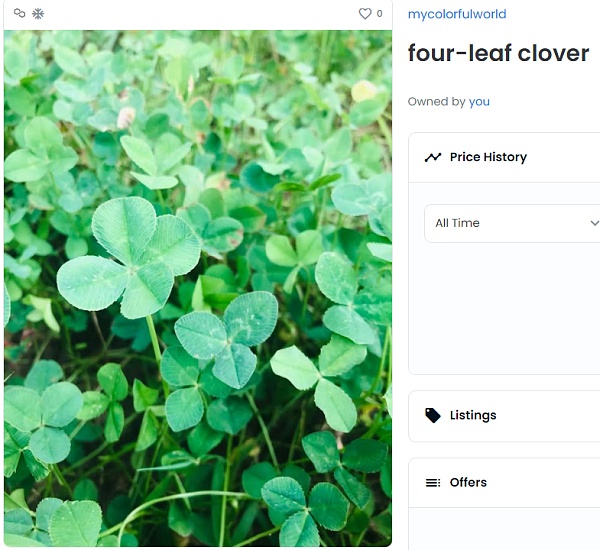Favorite the item with the heart icon
The height and width of the screenshot is (550, 600).
click(365, 14)
